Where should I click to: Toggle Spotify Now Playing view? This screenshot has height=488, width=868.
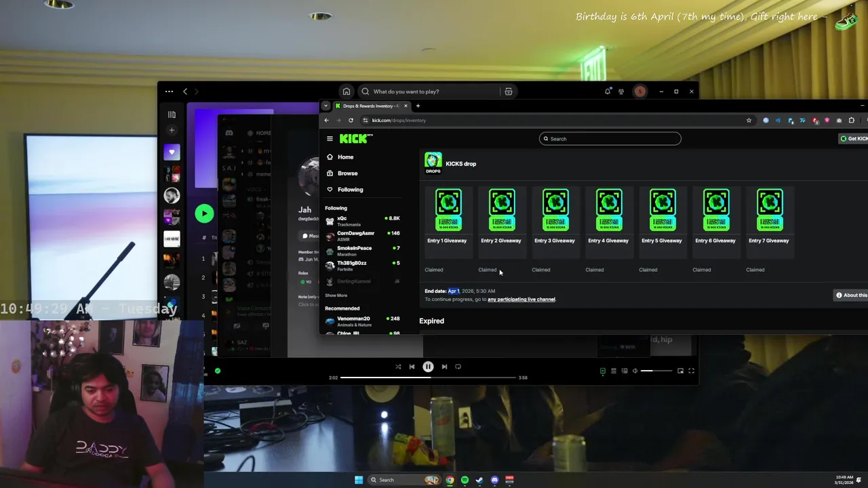(602, 371)
